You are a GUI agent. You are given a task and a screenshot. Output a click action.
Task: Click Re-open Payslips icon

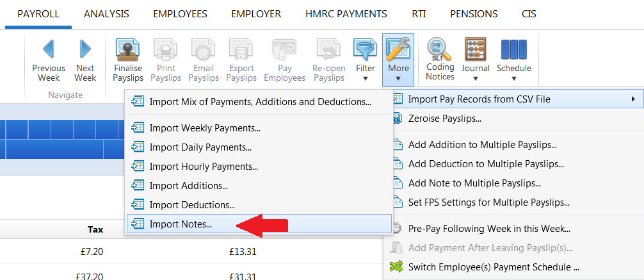pyautogui.click(x=328, y=49)
